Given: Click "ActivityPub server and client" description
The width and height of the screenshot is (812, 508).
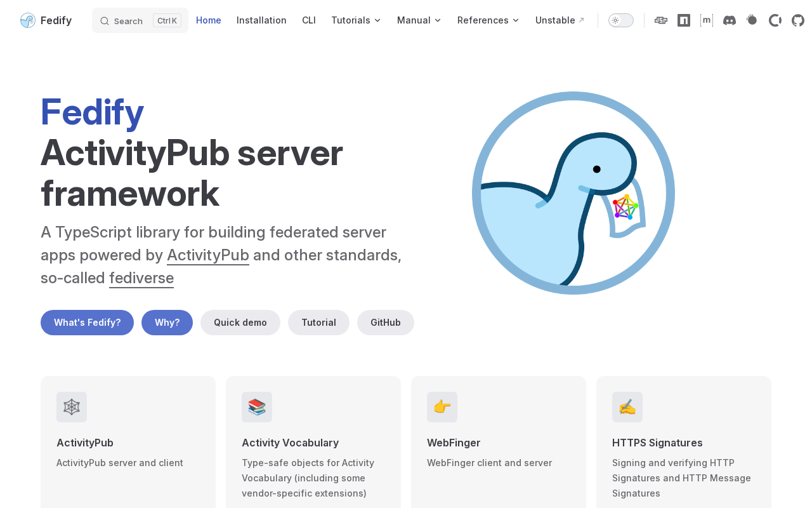Looking at the screenshot, I should click(120, 463).
